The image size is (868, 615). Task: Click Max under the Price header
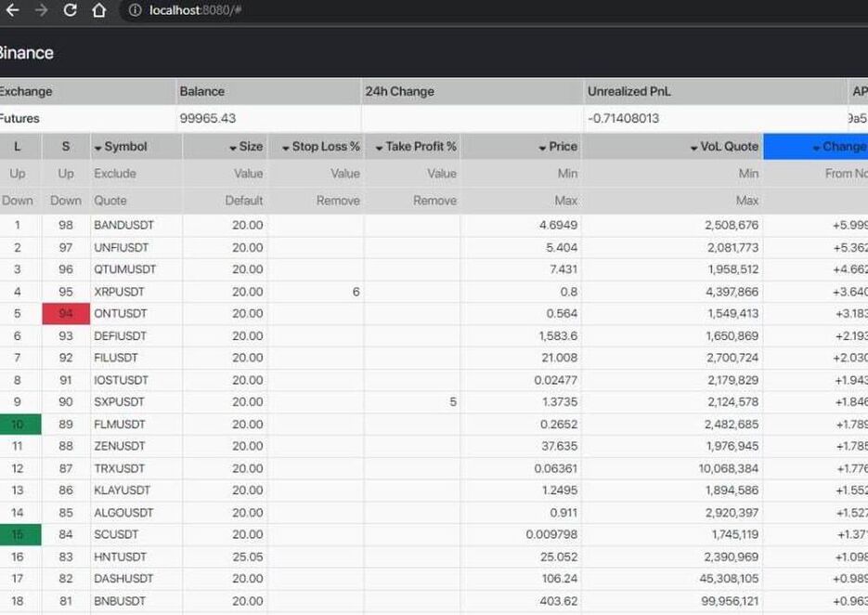pos(566,200)
